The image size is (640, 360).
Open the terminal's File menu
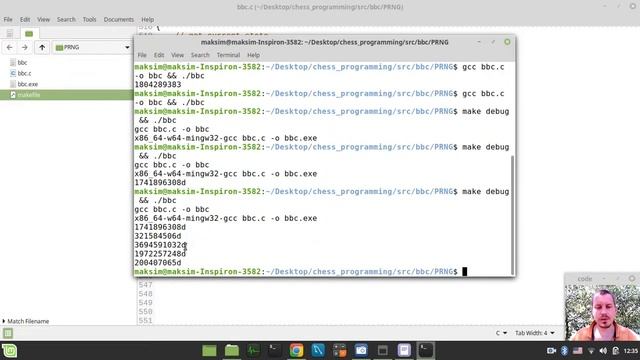(x=142, y=55)
